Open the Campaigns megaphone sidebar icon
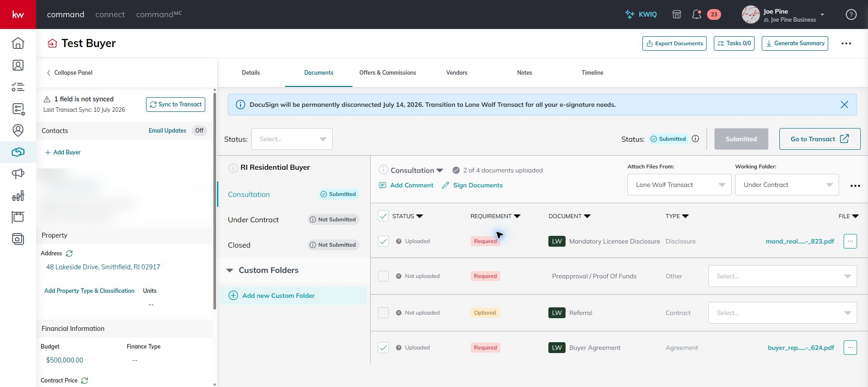This screenshot has height=387, width=868. [18, 174]
